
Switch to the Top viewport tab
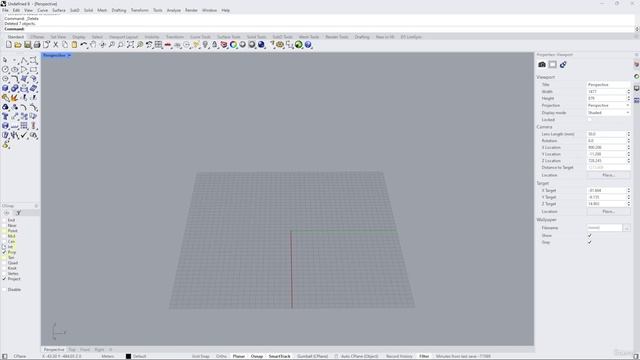(72, 350)
